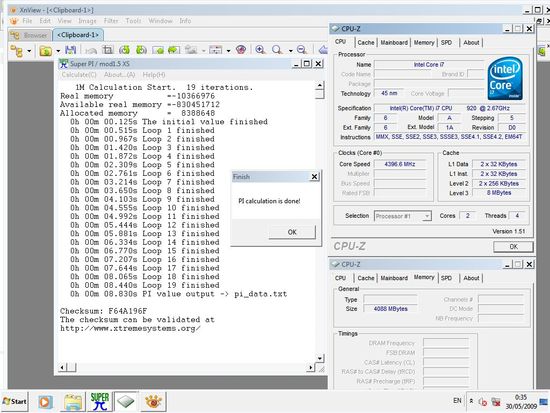550x413 pixels.
Task: Expand the zoom level dropdown arrow
Action: [290, 51]
